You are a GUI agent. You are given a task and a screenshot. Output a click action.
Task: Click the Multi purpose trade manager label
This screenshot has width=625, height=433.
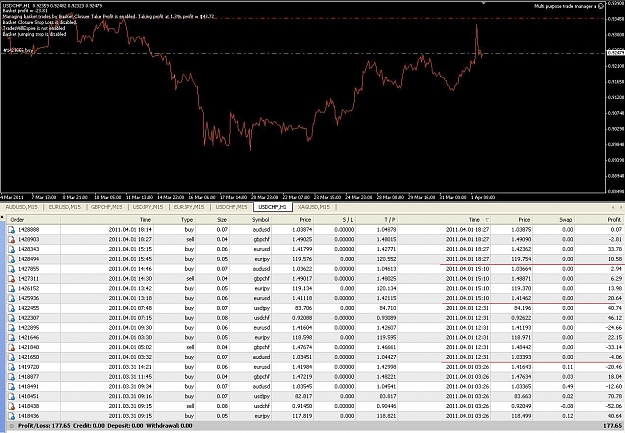tap(565, 6)
